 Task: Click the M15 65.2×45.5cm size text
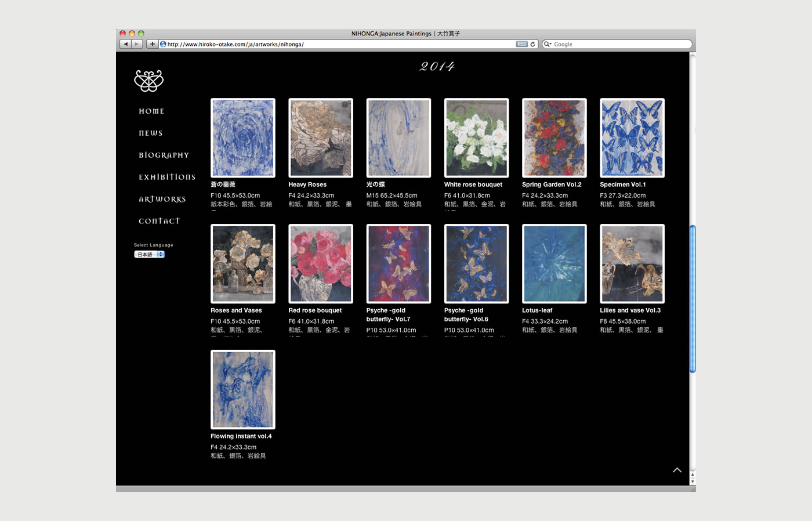tap(391, 196)
